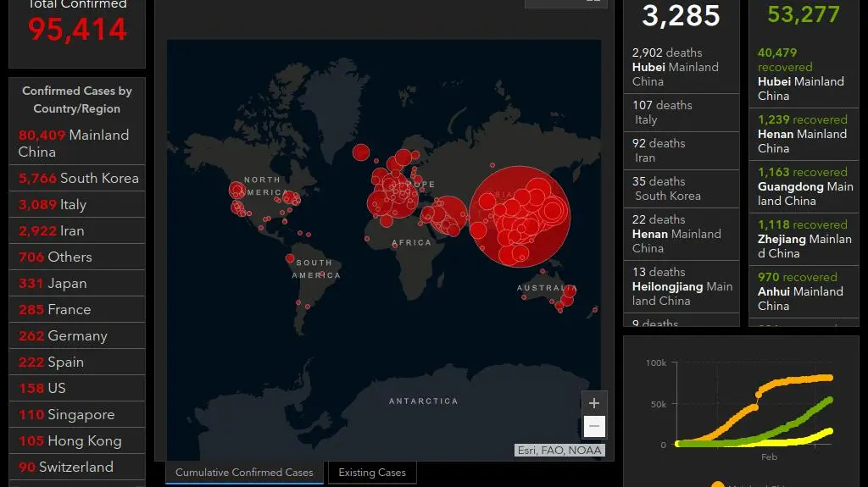Select Henan's 1,239 recovered entry

point(803,134)
